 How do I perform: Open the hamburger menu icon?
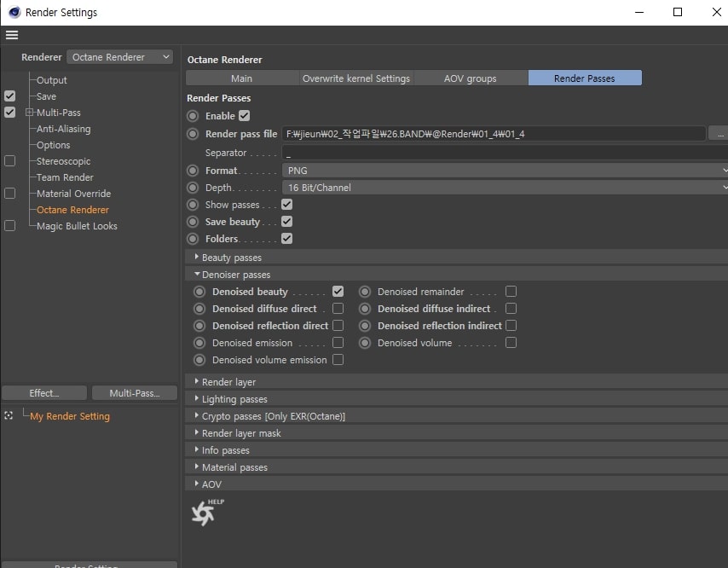12,35
